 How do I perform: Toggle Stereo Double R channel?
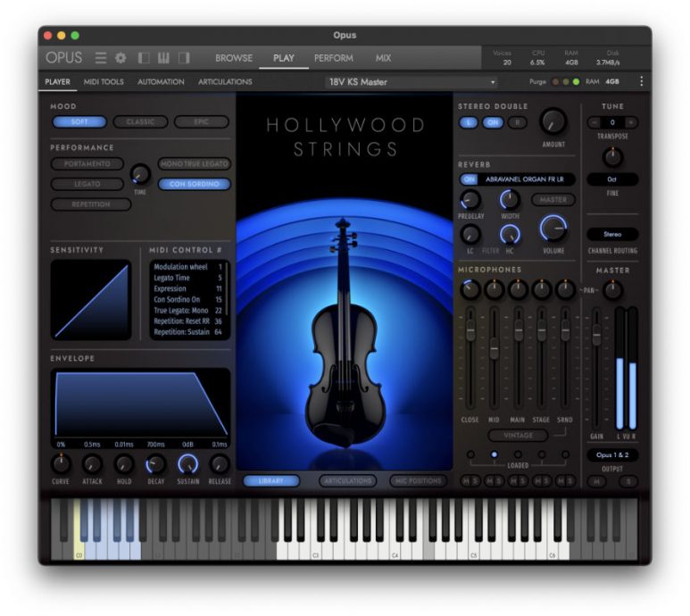coord(518,123)
